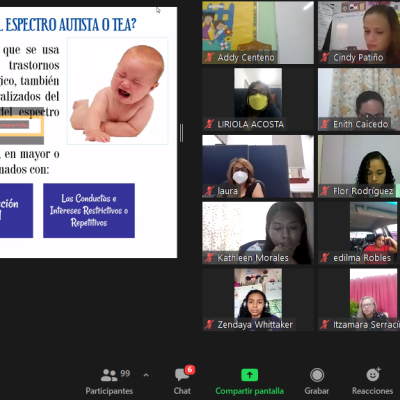
Task: Select Enith Caicedo's video tile
Action: pyautogui.click(x=359, y=99)
